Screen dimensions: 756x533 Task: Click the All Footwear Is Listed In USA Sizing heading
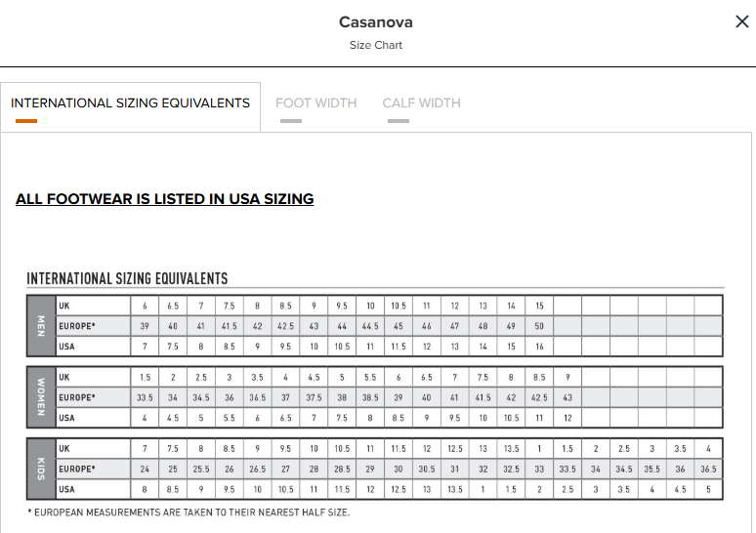(164, 199)
